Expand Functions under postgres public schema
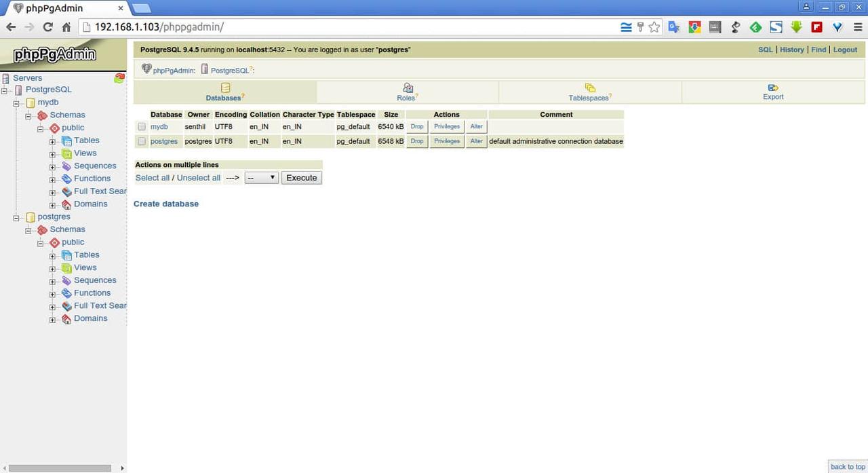 [53, 294]
